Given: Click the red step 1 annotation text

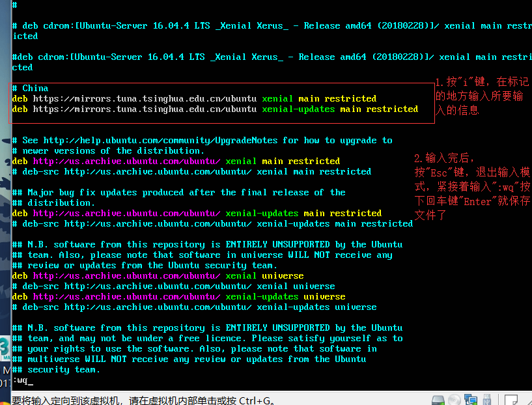Looking at the screenshot, I should tap(481, 96).
